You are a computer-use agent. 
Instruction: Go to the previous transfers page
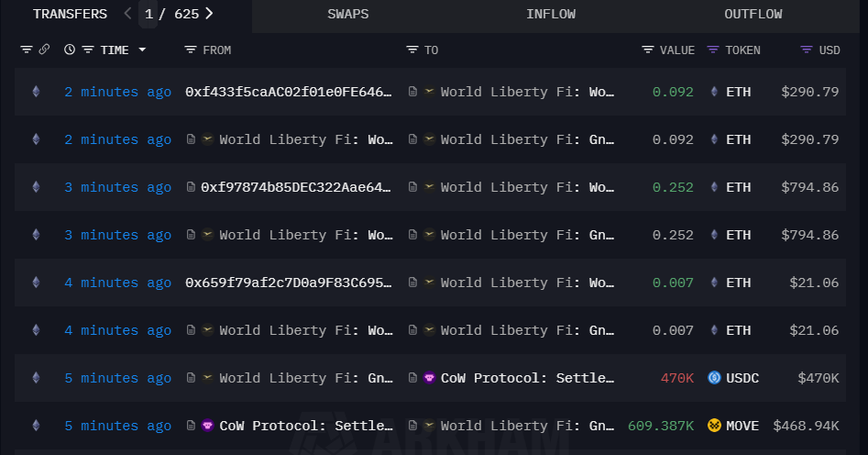[127, 14]
